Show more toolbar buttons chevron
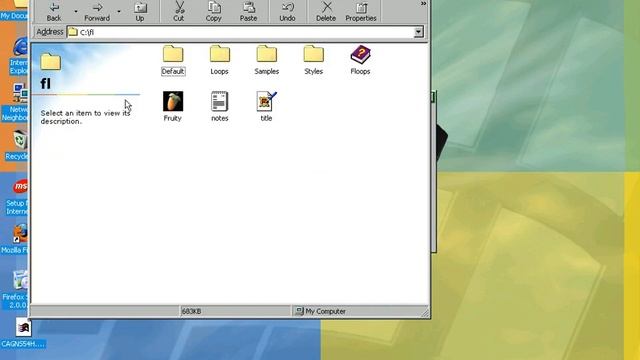This screenshot has width=640, height=360. 423,4
